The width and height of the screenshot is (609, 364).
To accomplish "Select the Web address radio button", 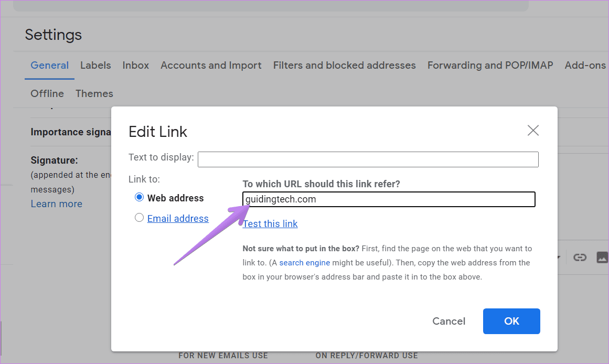I will [139, 197].
